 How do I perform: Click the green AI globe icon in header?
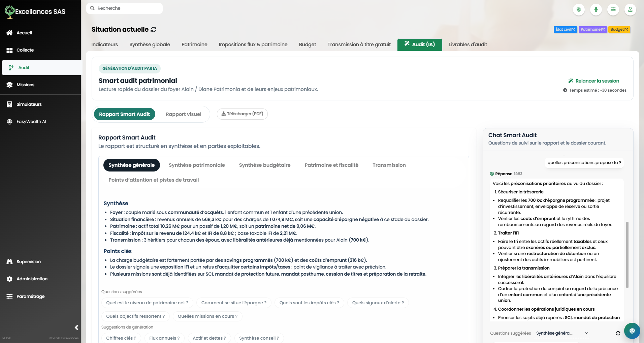click(x=579, y=9)
